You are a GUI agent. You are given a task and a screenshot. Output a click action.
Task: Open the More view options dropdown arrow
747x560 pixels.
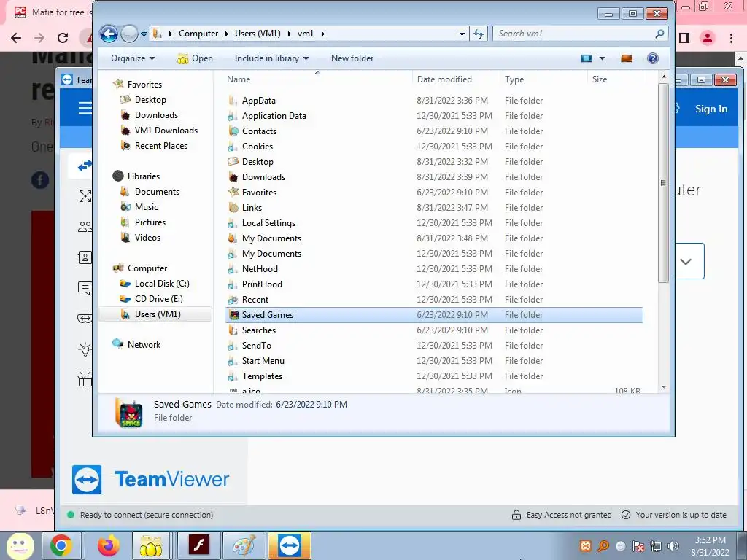(x=602, y=58)
